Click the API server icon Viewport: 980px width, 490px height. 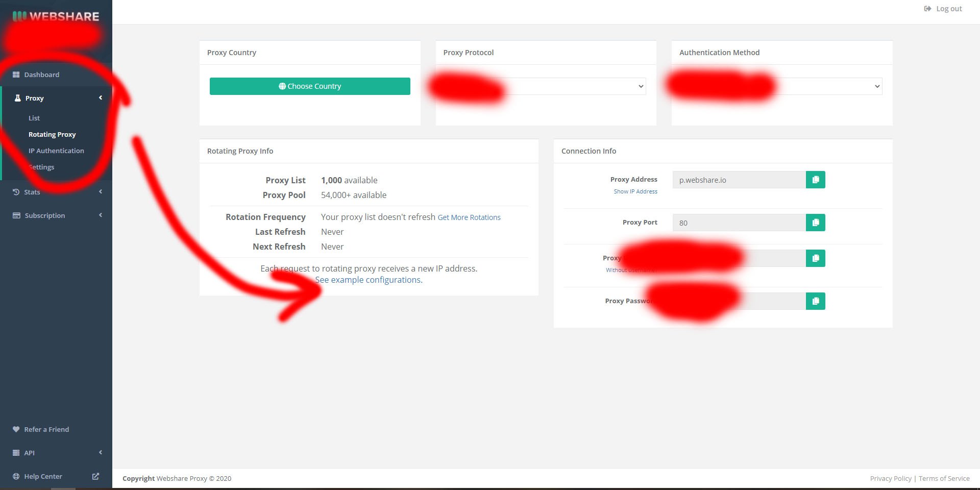click(x=16, y=453)
